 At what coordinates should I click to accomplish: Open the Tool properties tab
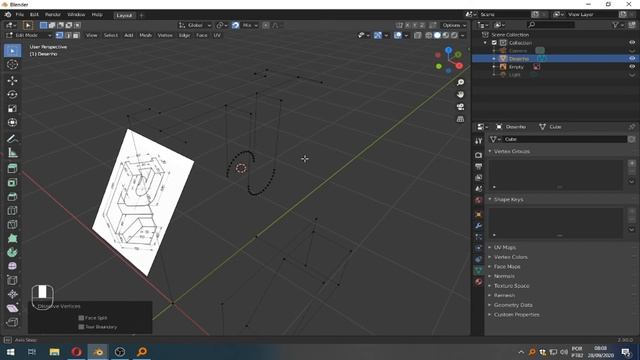pos(478,141)
